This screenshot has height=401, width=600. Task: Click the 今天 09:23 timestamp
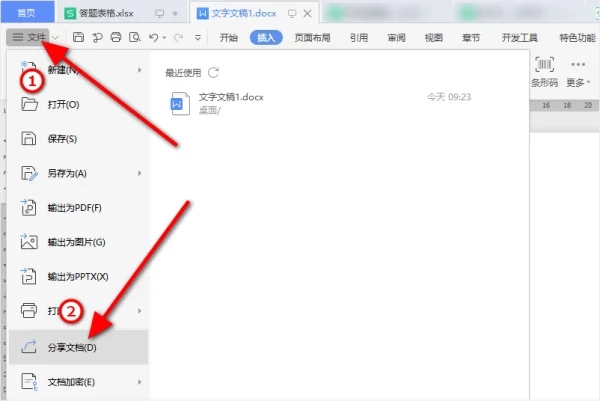pos(449,97)
